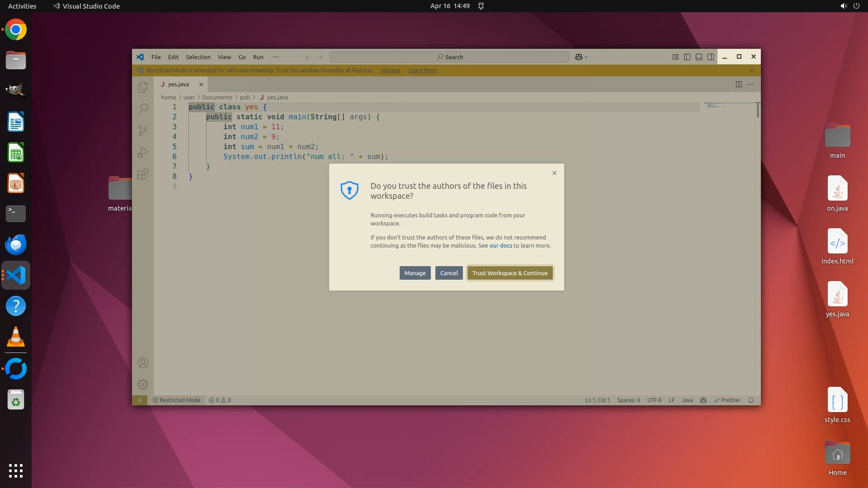Image resolution: width=868 pixels, height=488 pixels.
Task: Open the Accounts icon in activity bar
Action: pos(143,363)
